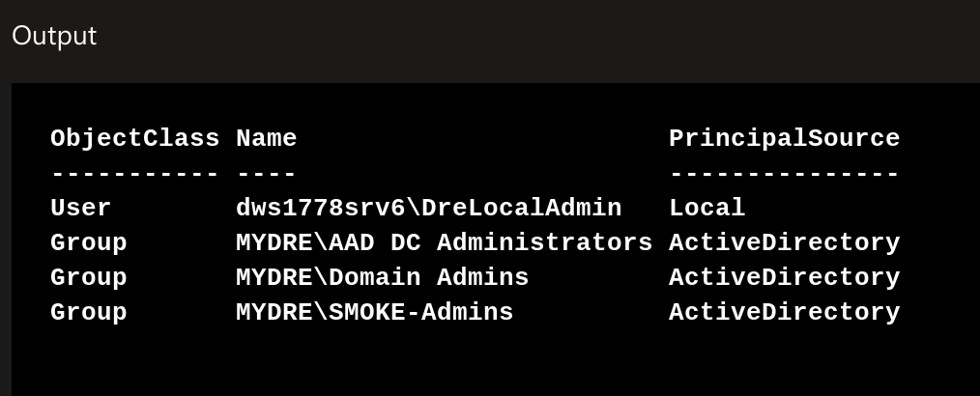Image resolution: width=980 pixels, height=396 pixels.
Task: Click the Output panel heading
Action: [x=54, y=36]
